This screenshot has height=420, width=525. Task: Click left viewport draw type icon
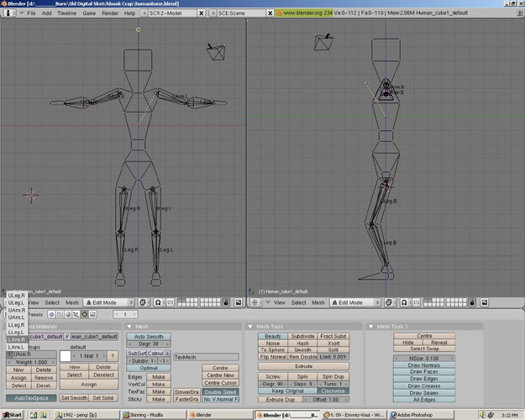tap(143, 302)
